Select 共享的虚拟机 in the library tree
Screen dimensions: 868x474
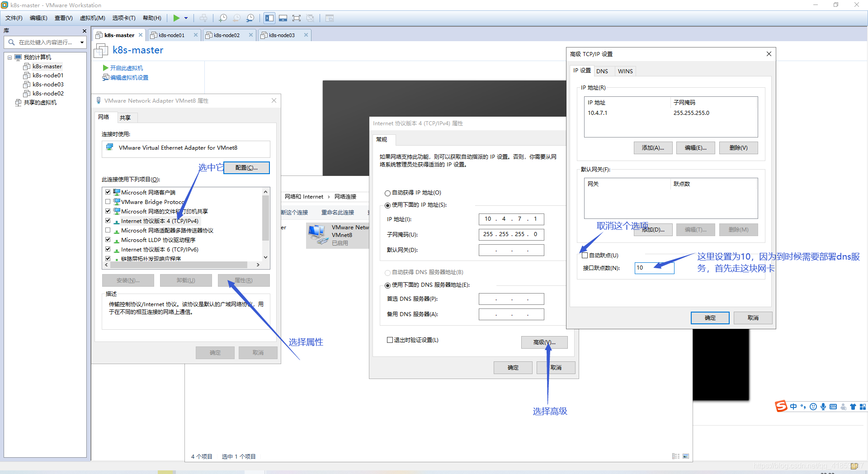tap(40, 103)
